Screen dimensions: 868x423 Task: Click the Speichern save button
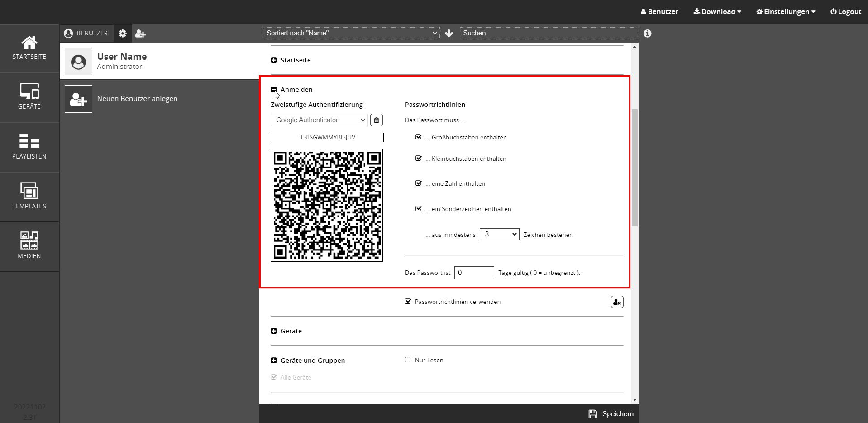click(611, 414)
